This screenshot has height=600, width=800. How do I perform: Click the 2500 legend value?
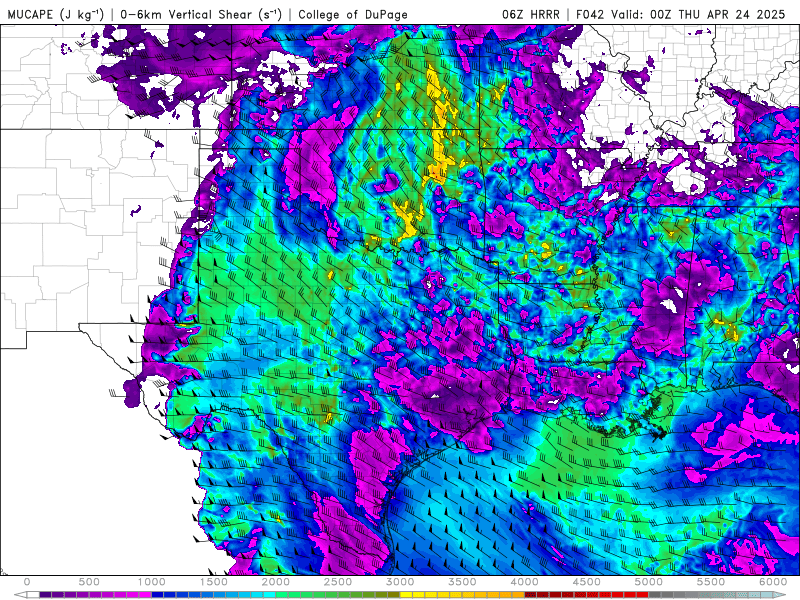(x=338, y=582)
